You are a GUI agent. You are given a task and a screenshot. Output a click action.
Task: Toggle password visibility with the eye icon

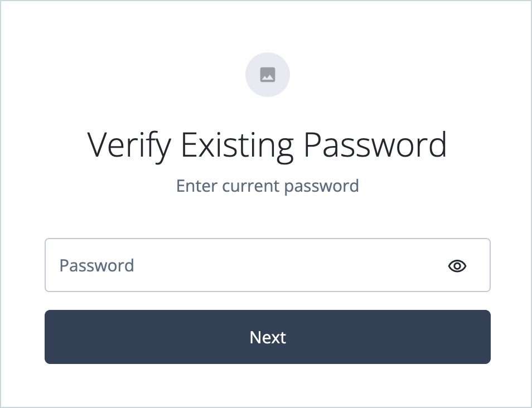click(x=457, y=266)
